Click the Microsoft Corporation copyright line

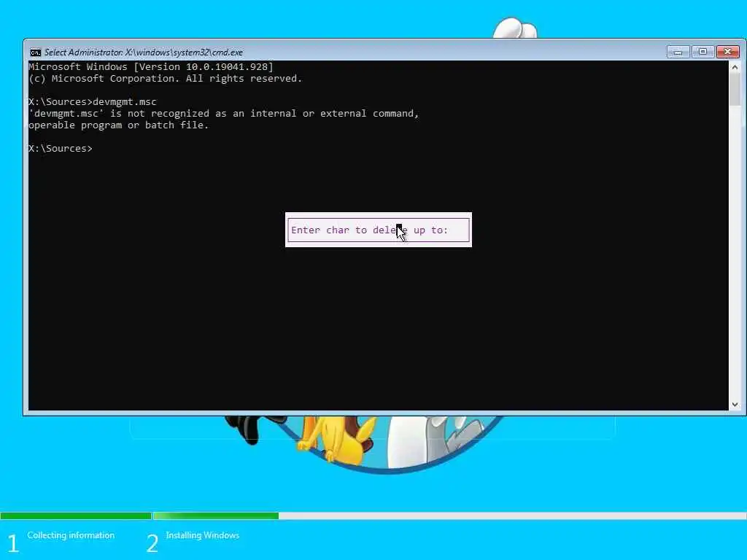(166, 79)
